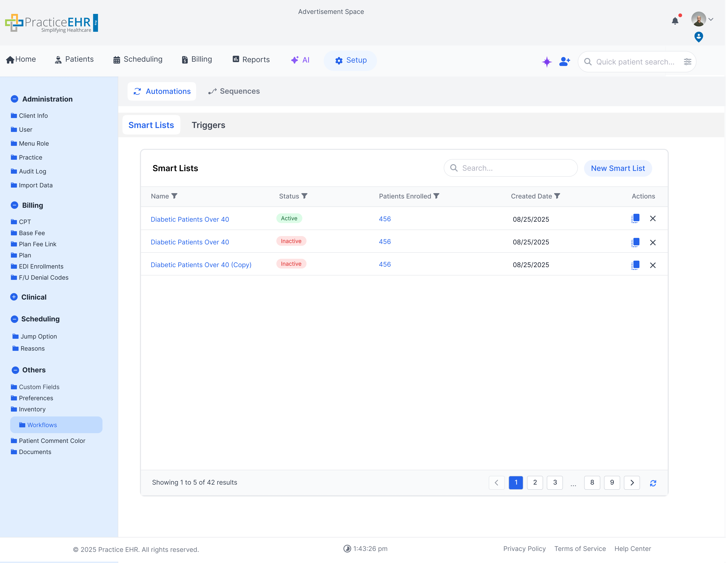728x563 pixels.
Task: Open the quick patient search filter icon
Action: click(688, 62)
